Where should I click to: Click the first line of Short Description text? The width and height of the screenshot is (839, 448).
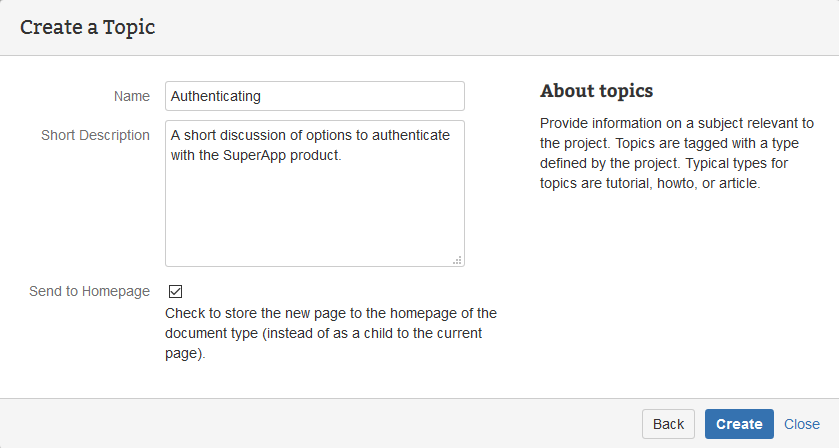(310, 135)
